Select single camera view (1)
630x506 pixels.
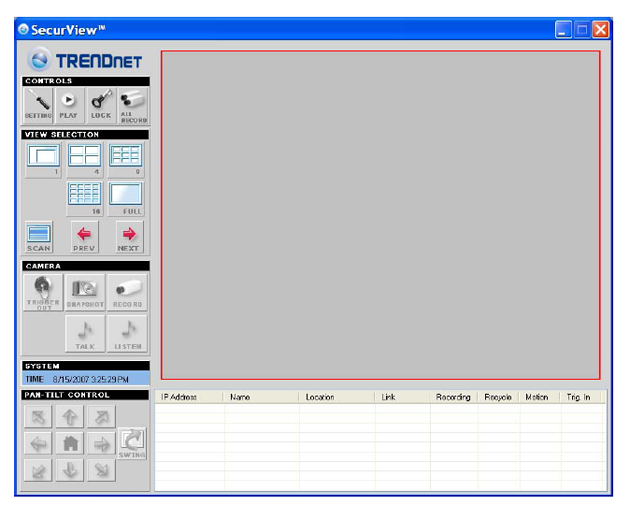[x=43, y=160]
